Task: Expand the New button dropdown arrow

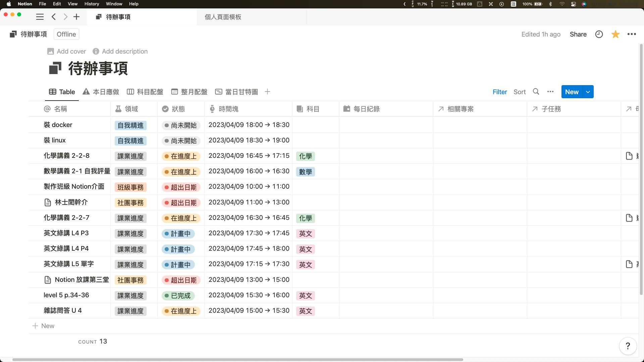Action: pyautogui.click(x=588, y=92)
